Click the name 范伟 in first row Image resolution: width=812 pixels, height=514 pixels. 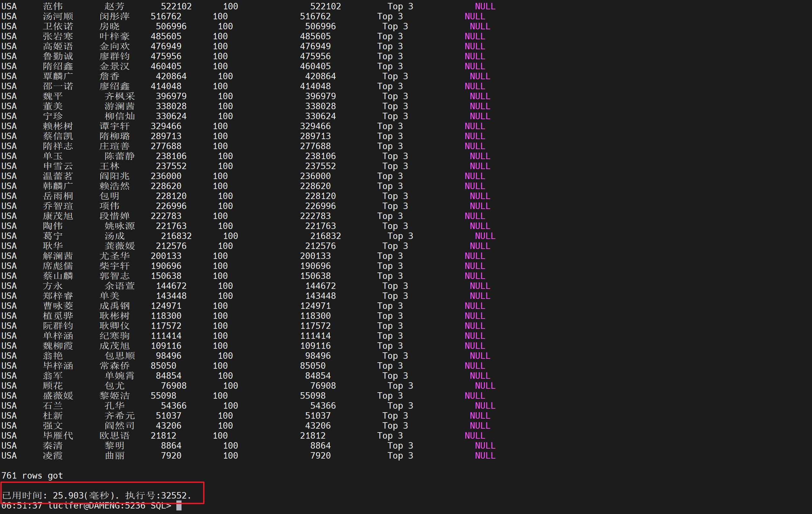coord(52,6)
